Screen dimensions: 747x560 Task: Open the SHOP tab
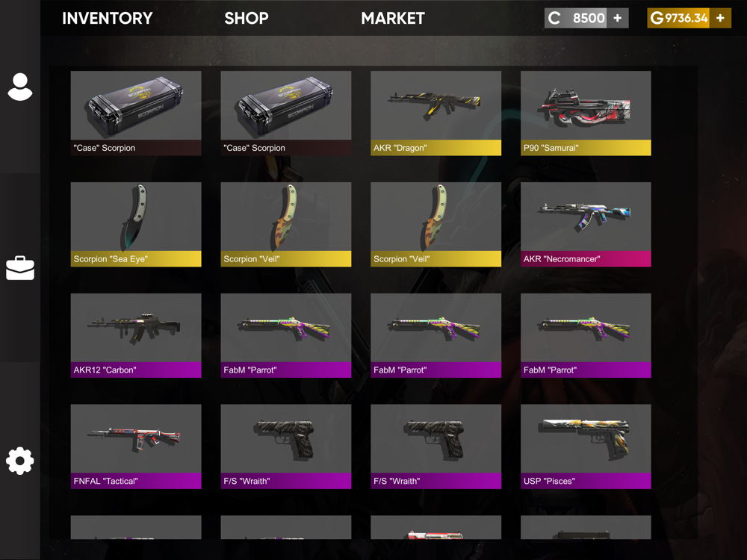point(247,18)
